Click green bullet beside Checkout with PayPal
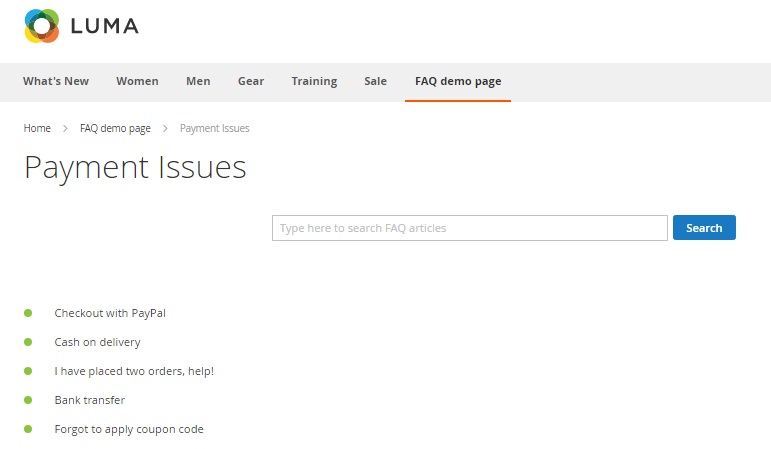The width and height of the screenshot is (771, 449). tap(28, 313)
